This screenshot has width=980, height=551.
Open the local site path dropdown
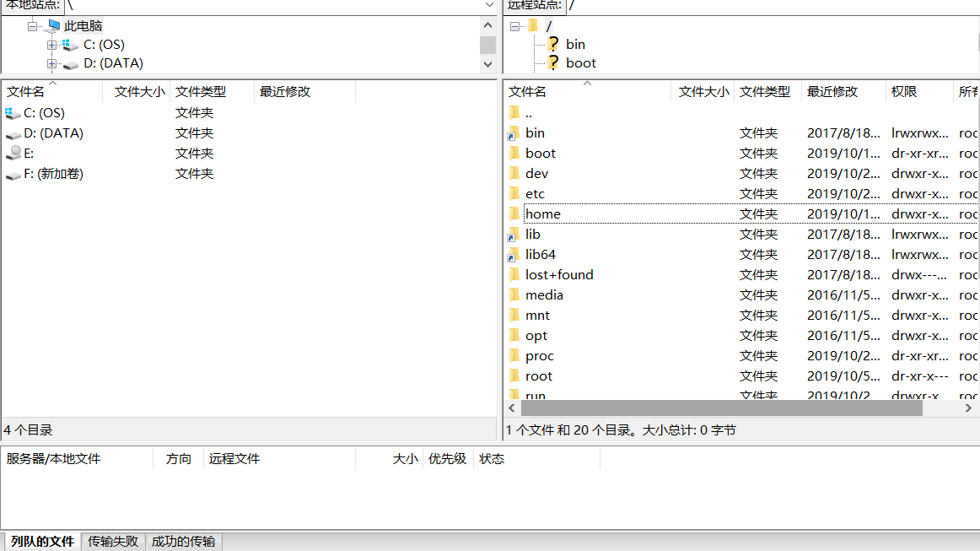(489, 5)
